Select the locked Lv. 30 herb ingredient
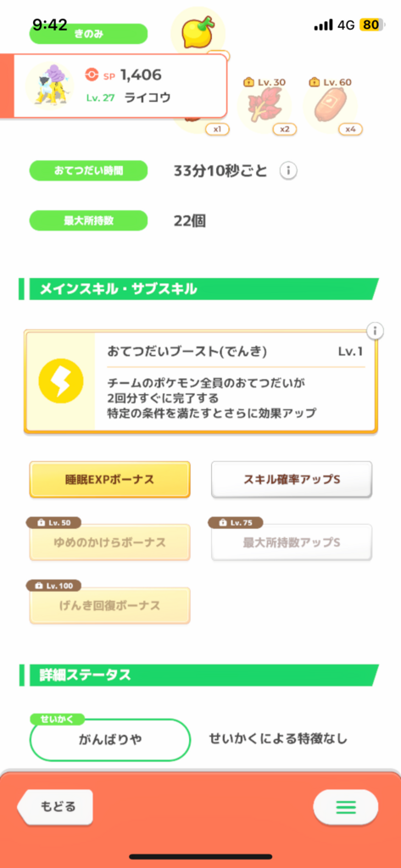 click(x=265, y=105)
